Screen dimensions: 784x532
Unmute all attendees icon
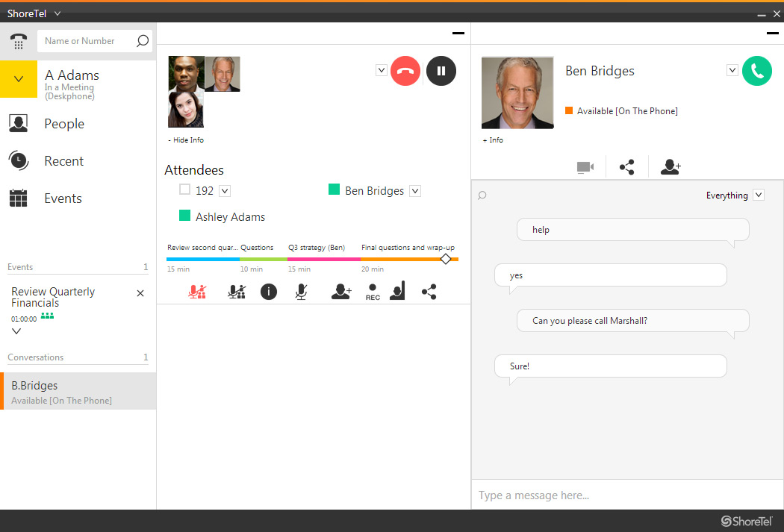coord(237,291)
